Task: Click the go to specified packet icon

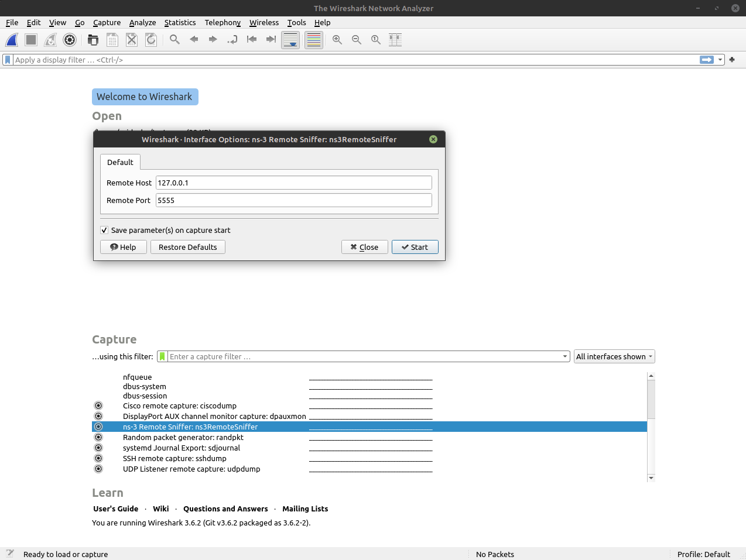Action: (x=232, y=40)
